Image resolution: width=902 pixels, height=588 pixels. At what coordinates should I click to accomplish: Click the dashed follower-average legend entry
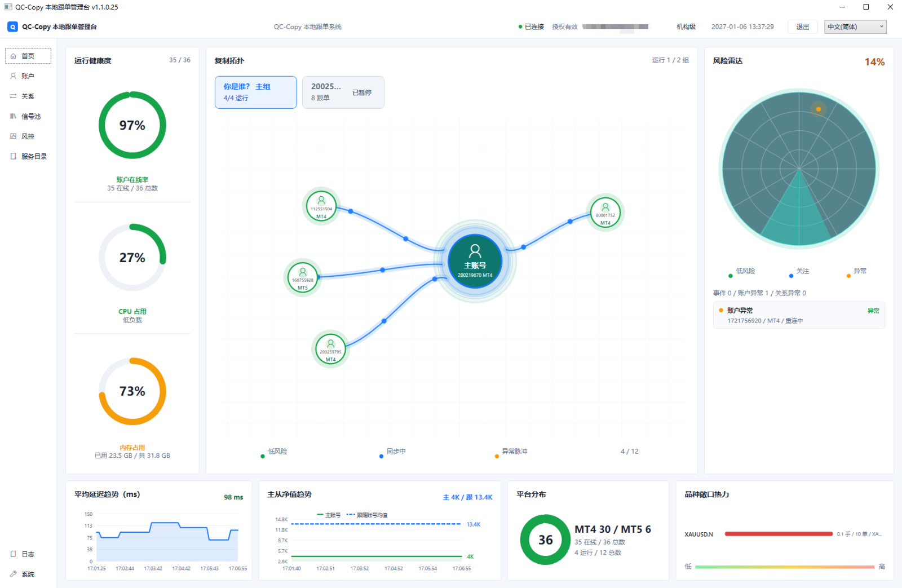coord(367,515)
